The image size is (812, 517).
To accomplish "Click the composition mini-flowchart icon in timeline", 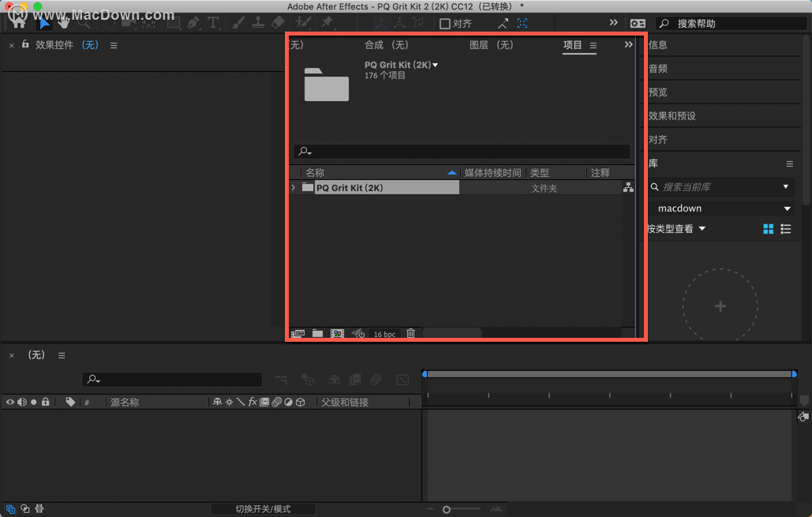I will [x=281, y=380].
